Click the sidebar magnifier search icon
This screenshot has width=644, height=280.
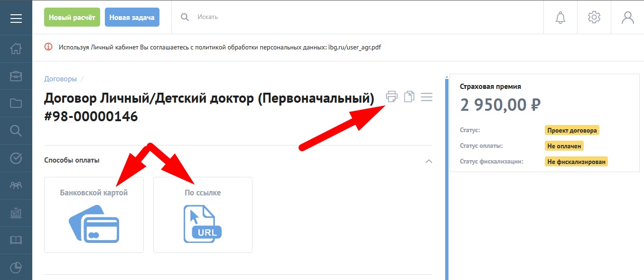[x=16, y=131]
